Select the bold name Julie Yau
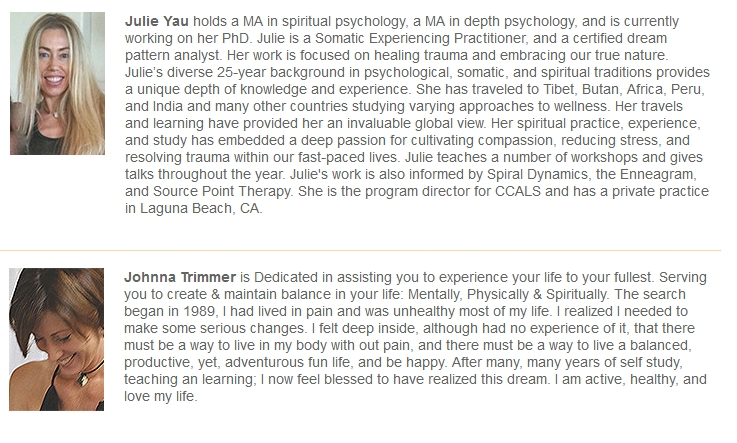The image size is (737, 443). pyautogui.click(x=157, y=21)
